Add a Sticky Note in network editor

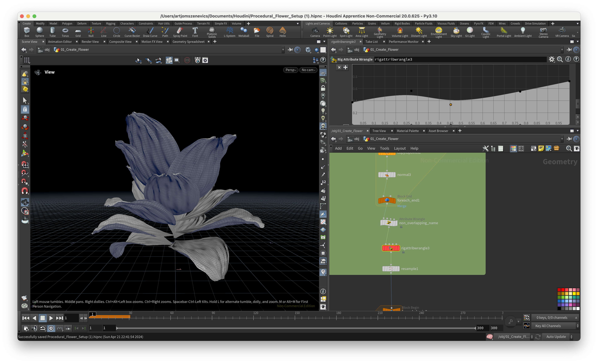point(541,148)
